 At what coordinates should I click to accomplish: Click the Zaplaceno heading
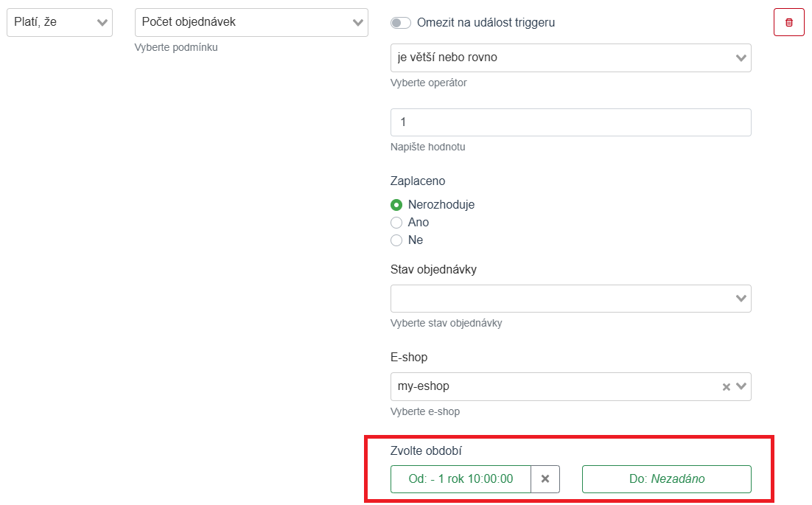tap(417, 181)
